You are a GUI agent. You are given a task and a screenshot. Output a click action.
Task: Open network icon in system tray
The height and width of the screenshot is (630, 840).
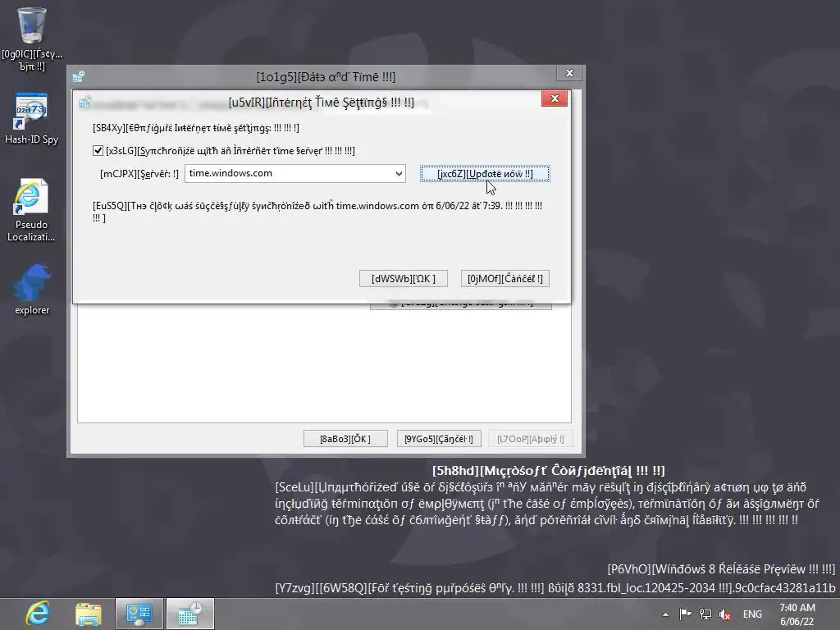click(705, 614)
